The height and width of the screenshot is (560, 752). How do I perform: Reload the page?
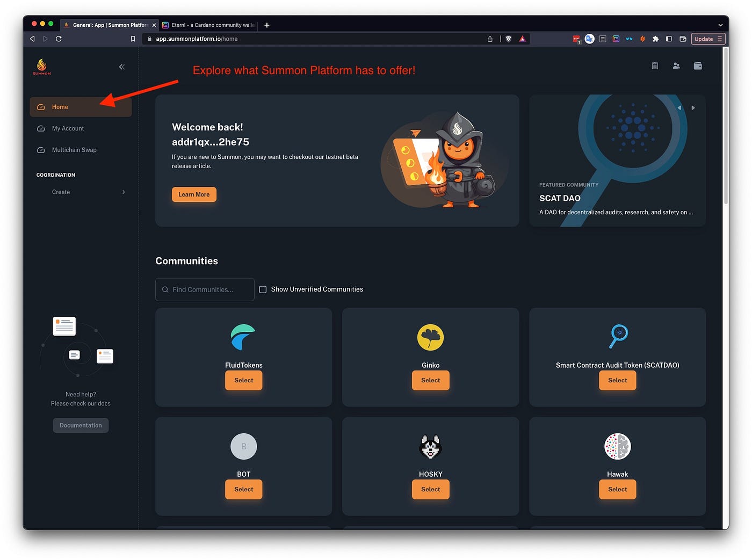pyautogui.click(x=59, y=39)
